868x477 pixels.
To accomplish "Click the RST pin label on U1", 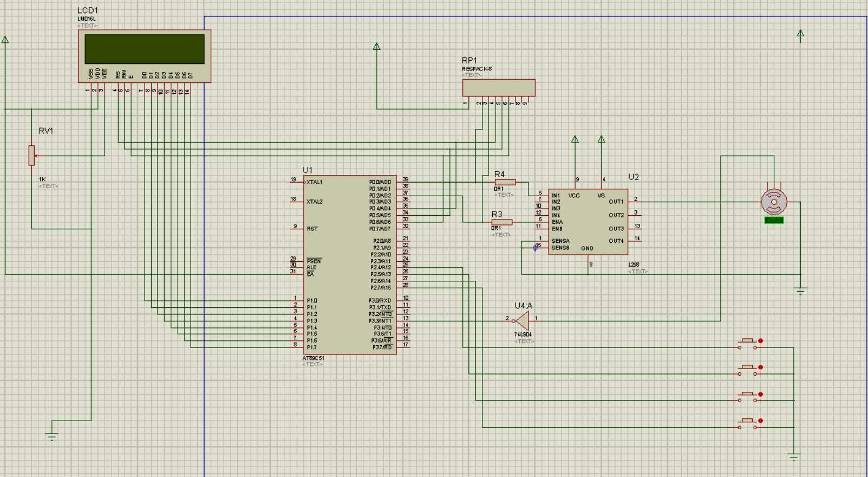I will pyautogui.click(x=312, y=229).
